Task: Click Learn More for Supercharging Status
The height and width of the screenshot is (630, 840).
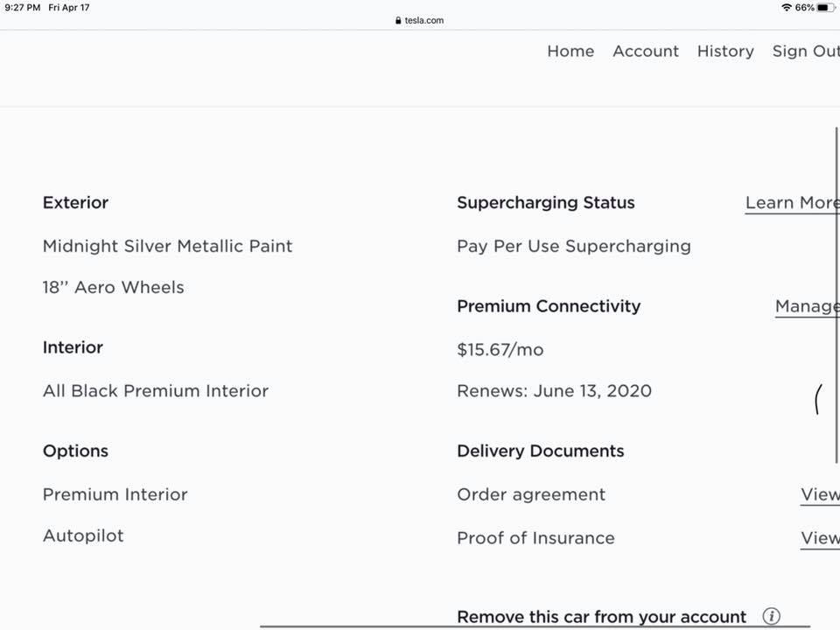Action: tap(791, 202)
